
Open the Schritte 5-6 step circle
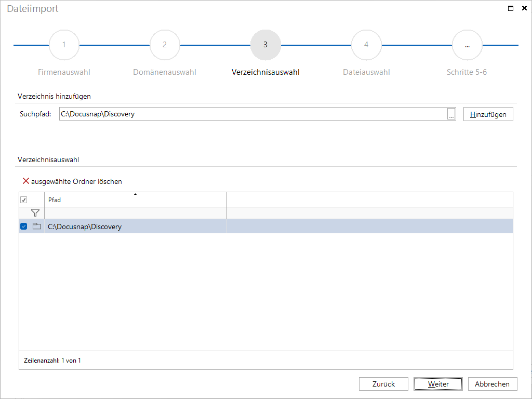(x=467, y=45)
